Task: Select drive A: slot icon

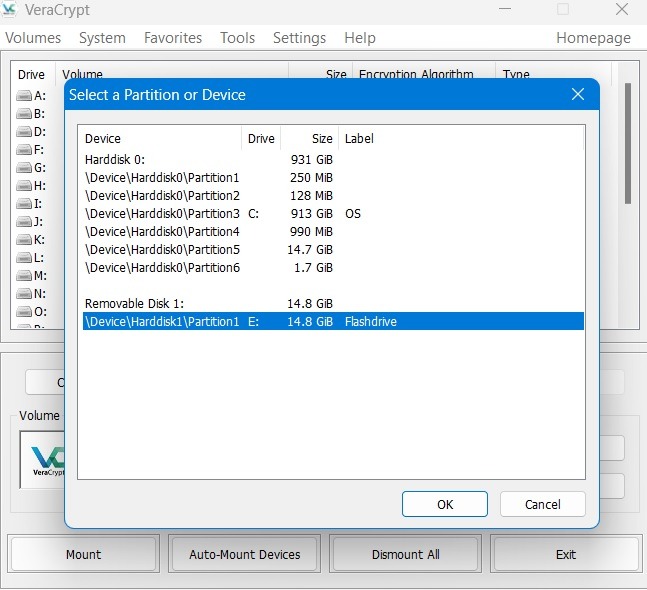Action: pyautogui.click(x=24, y=96)
